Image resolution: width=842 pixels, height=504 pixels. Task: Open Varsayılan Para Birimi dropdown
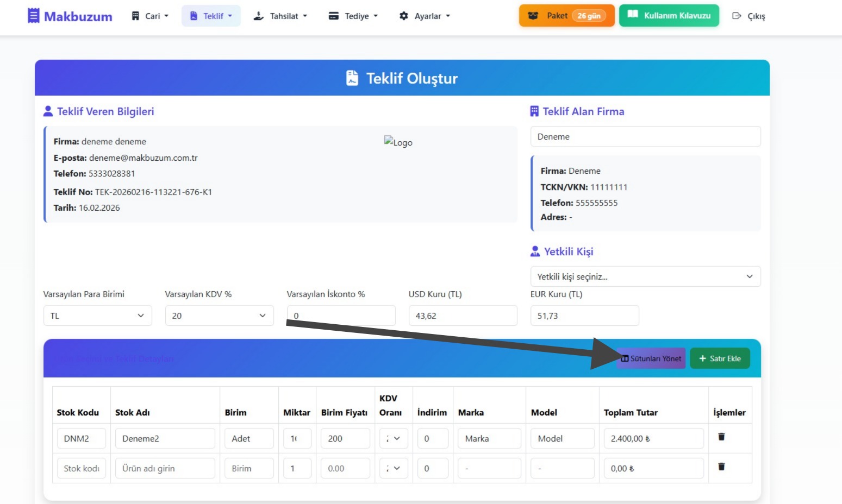tap(97, 316)
